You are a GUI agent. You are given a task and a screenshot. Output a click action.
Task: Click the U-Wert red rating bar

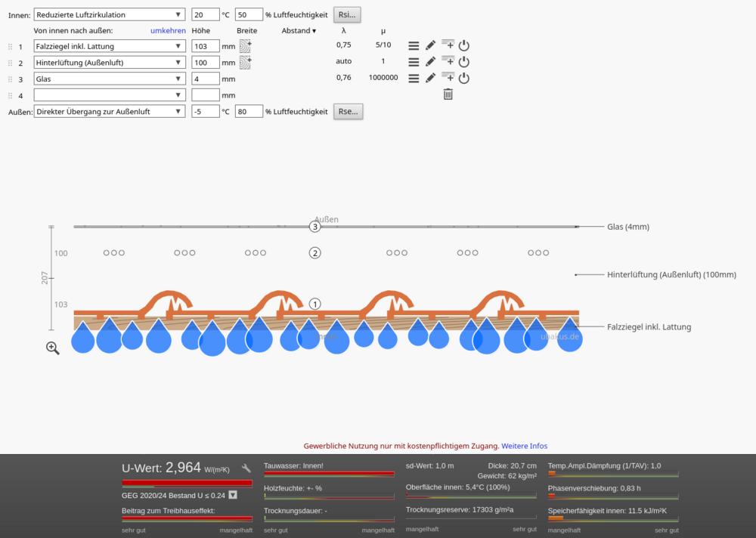(187, 483)
